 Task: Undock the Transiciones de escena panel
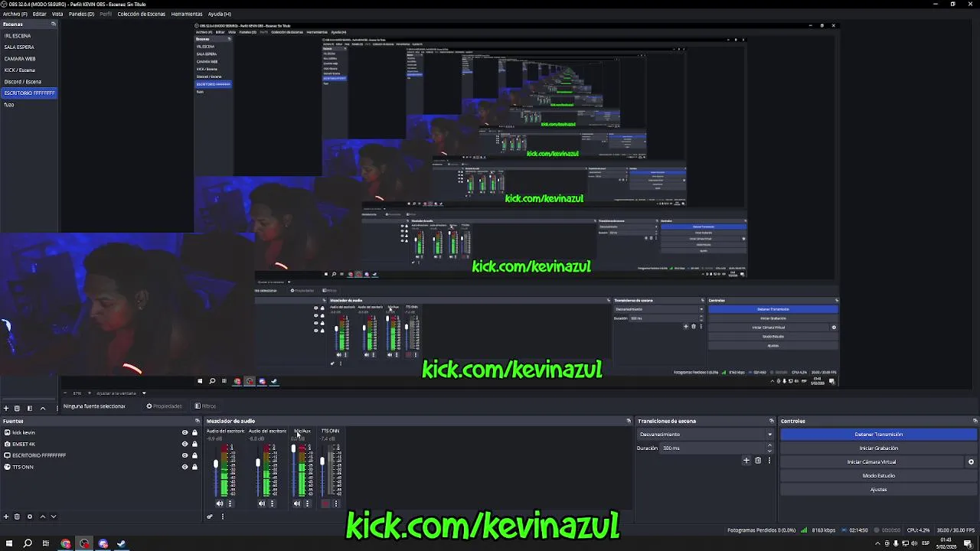pos(771,421)
